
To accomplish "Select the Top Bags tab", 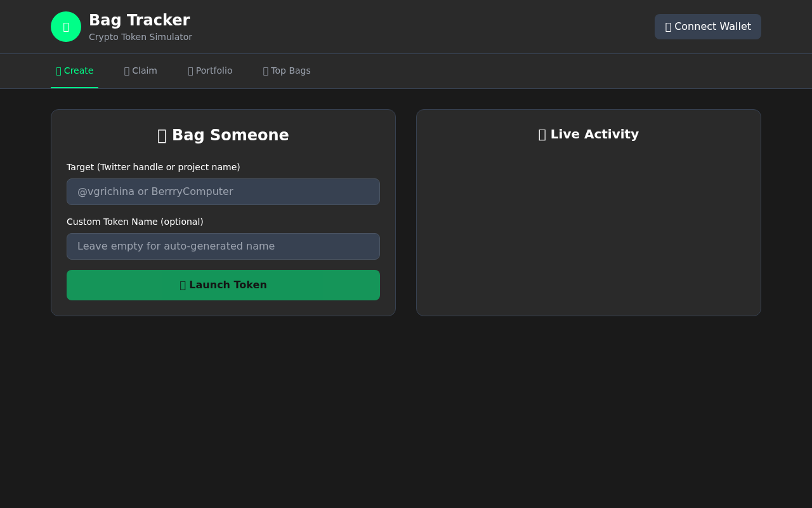I will click(x=287, y=70).
